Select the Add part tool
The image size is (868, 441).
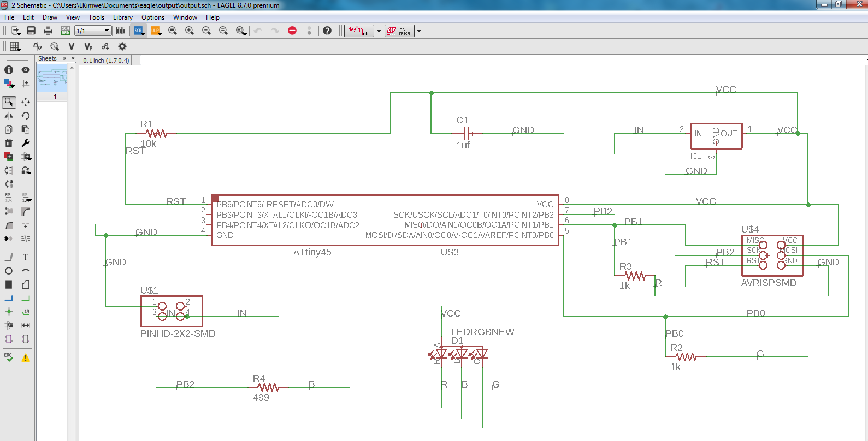[9, 157]
